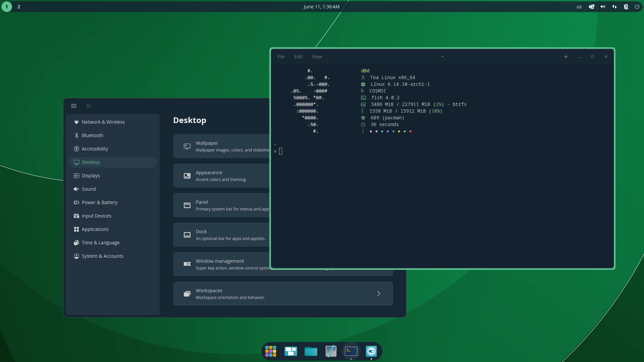Click the Appearance accent colors icon
Viewport: 644px width, 362px height.
[187, 176]
